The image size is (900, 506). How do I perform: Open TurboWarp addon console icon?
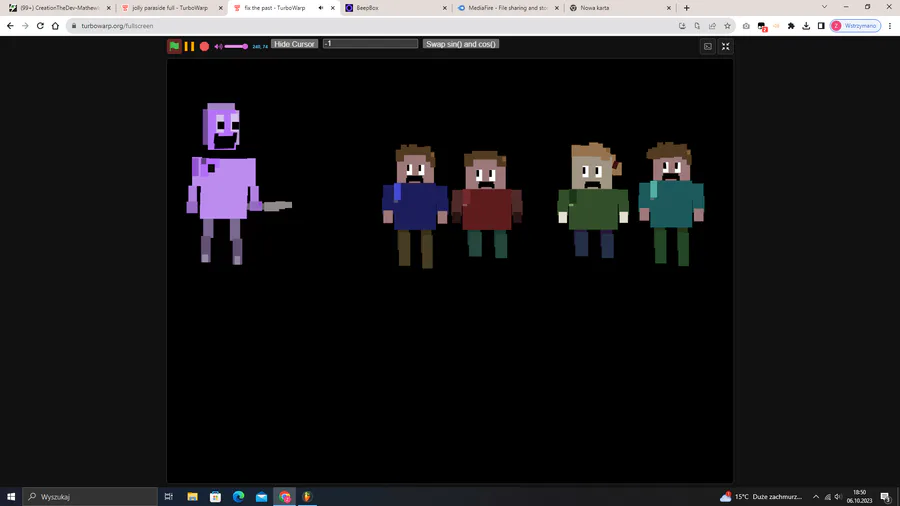pos(708,46)
